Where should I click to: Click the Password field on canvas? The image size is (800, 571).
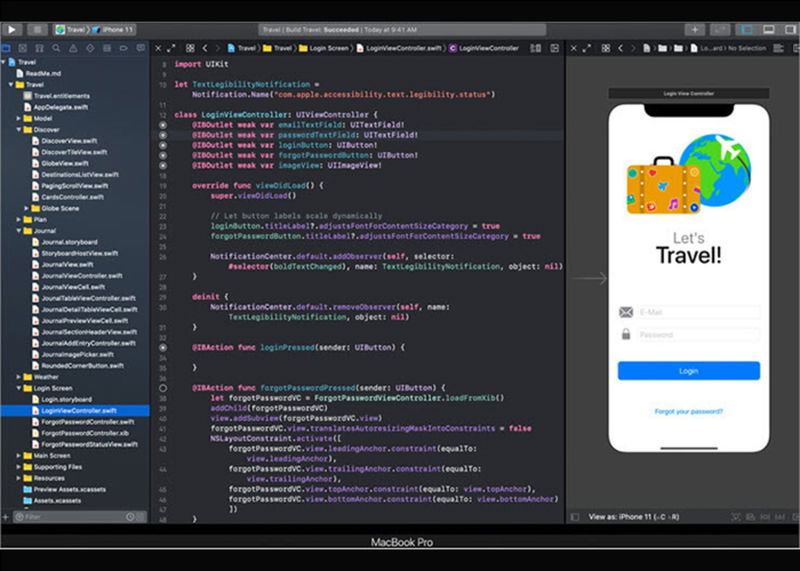pos(698,335)
